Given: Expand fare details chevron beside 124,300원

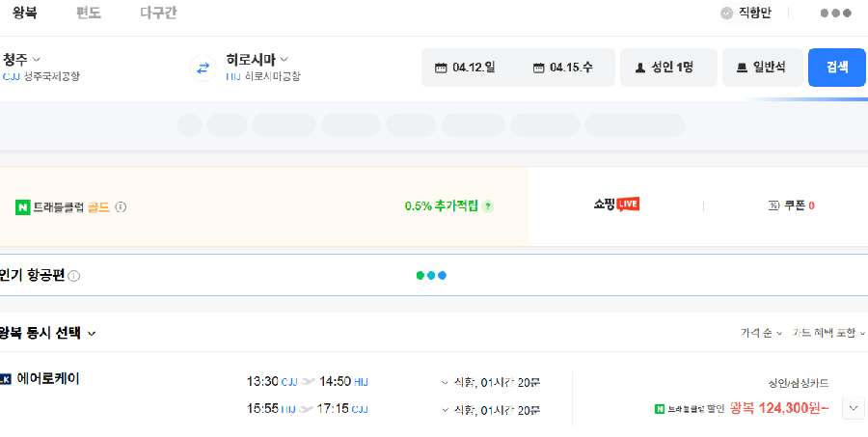Looking at the screenshot, I should (853, 408).
